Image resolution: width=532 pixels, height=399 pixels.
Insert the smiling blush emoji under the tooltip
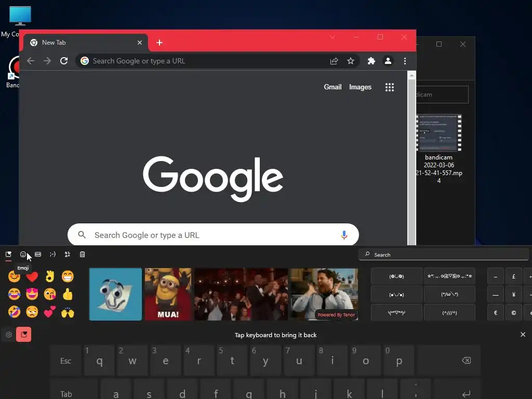(x=14, y=277)
